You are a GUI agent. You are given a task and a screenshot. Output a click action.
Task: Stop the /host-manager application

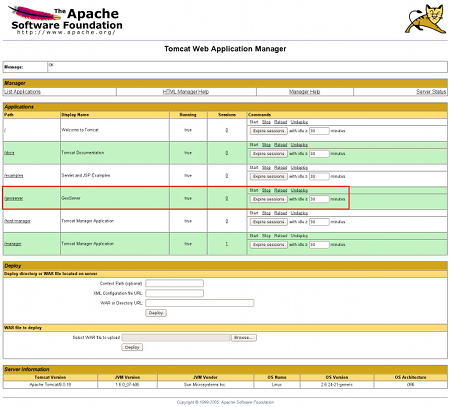266,213
